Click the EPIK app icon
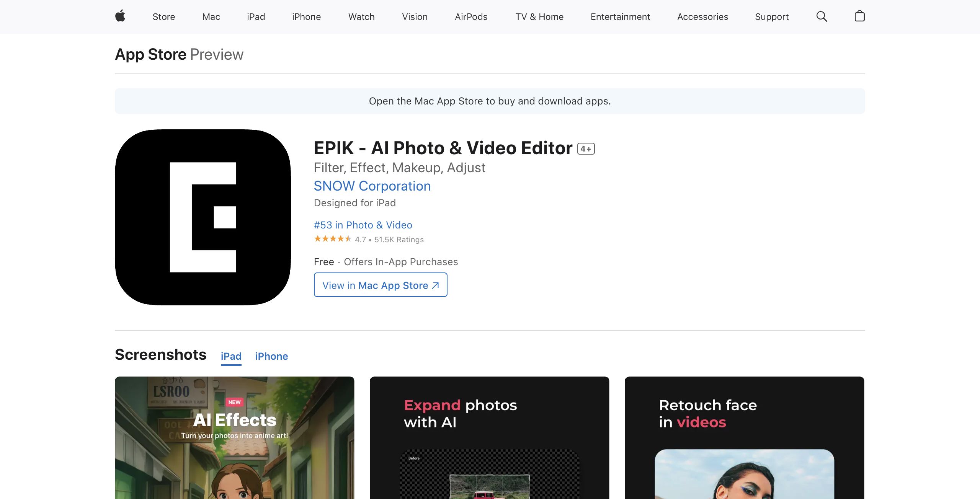980x499 pixels. tap(203, 217)
